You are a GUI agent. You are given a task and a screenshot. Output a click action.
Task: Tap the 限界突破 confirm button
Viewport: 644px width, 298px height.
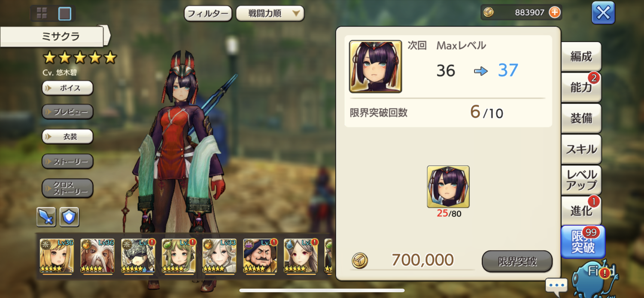pyautogui.click(x=517, y=261)
